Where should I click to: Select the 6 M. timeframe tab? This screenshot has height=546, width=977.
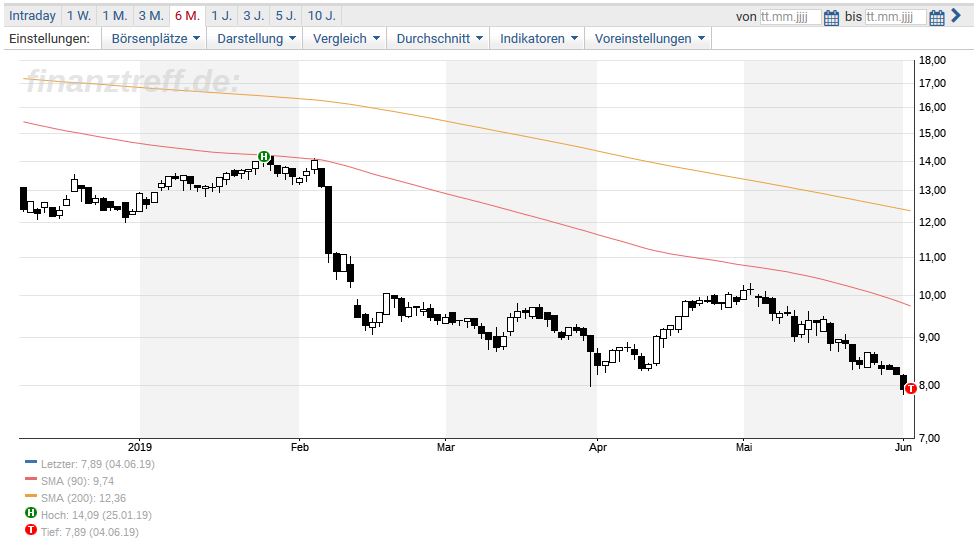188,16
